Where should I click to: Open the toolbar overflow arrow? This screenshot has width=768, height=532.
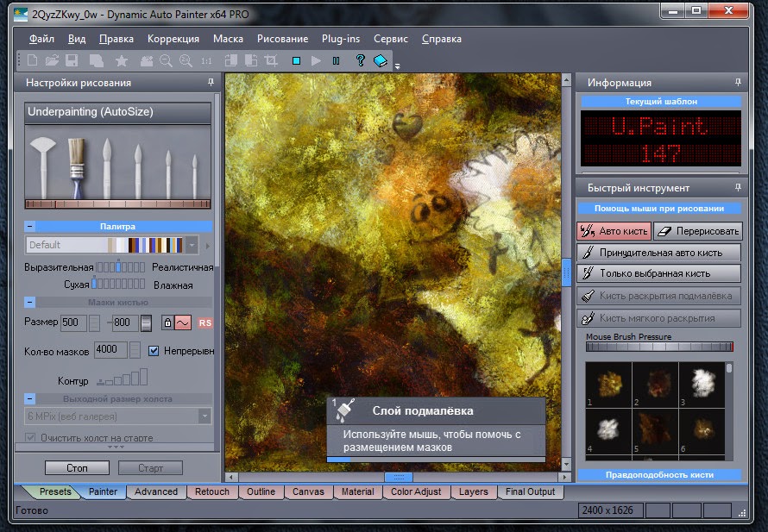(x=397, y=66)
